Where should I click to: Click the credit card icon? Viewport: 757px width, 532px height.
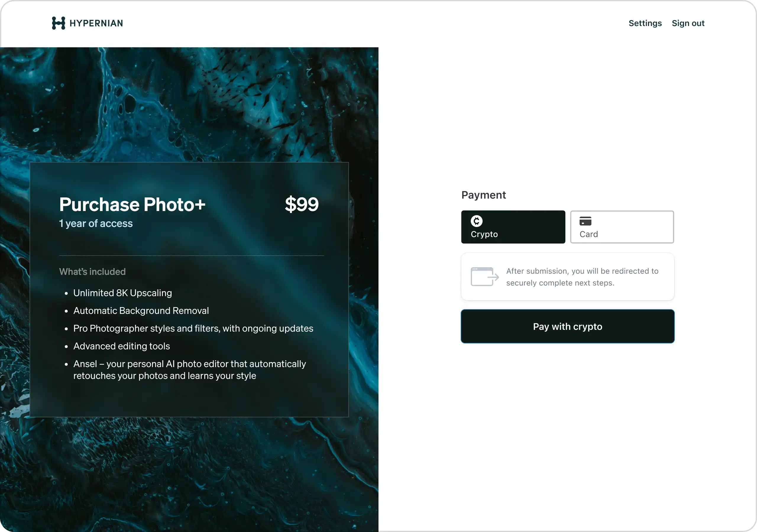coord(585,221)
